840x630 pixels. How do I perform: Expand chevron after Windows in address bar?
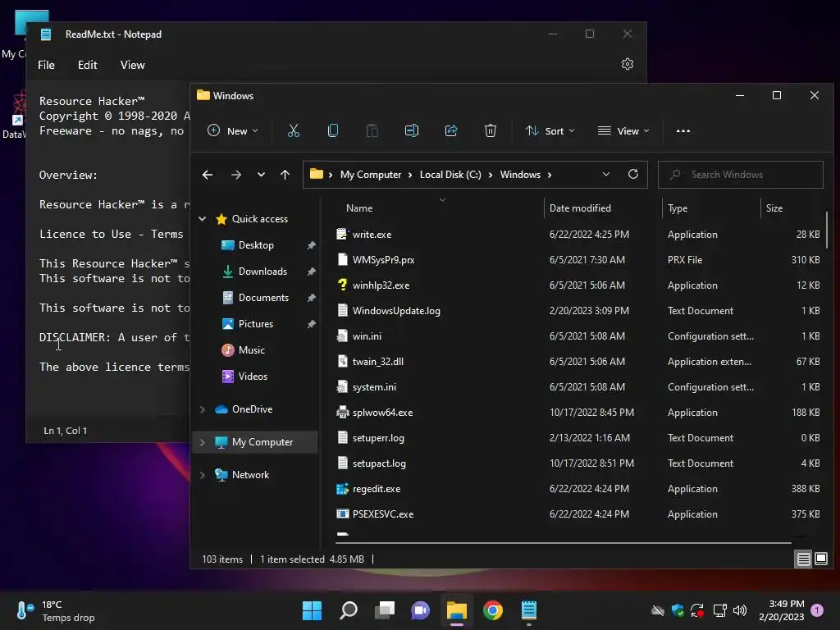point(549,175)
